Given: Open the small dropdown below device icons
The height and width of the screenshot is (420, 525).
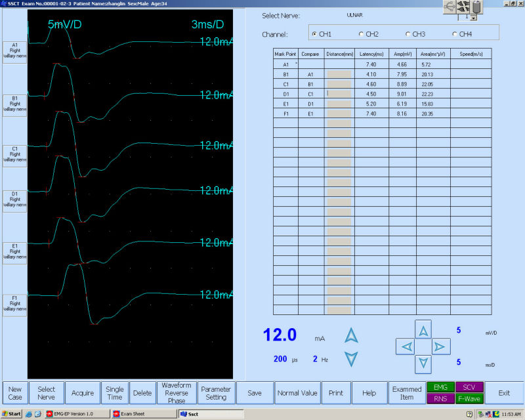Looking at the screenshot, I should click(x=473, y=18).
